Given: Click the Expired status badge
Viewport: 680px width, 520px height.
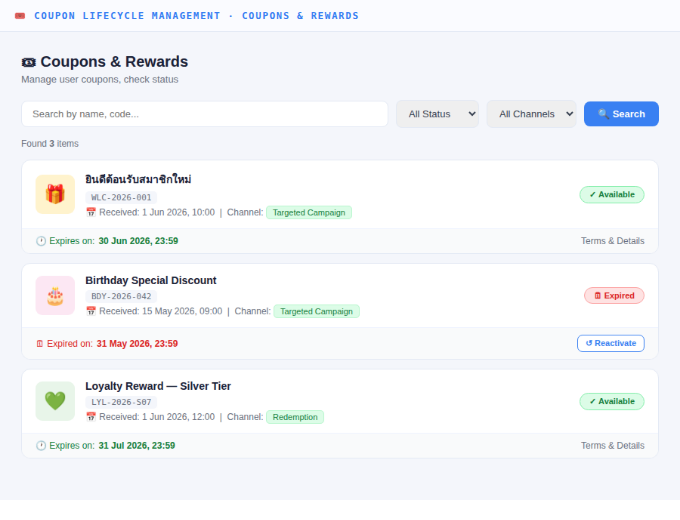Looking at the screenshot, I should [614, 296].
